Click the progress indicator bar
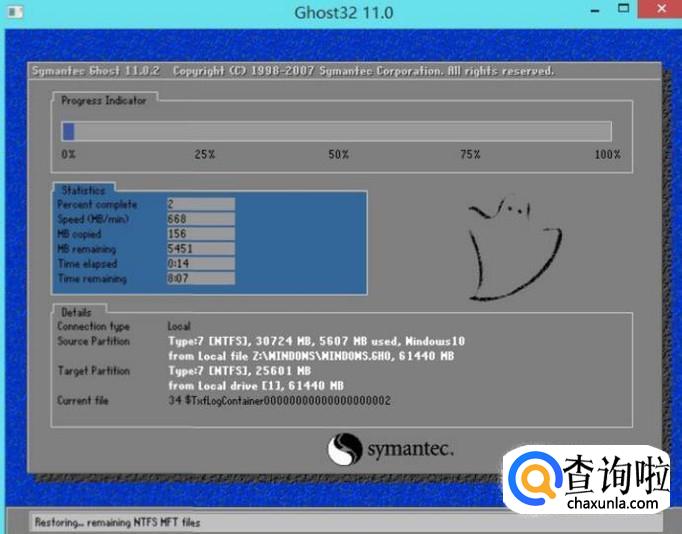 tap(337, 131)
